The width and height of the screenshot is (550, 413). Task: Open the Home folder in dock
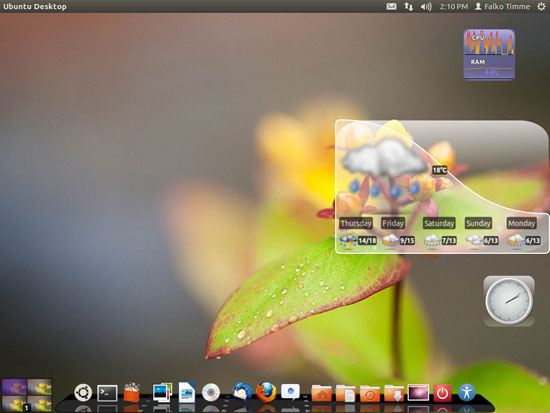click(x=321, y=393)
